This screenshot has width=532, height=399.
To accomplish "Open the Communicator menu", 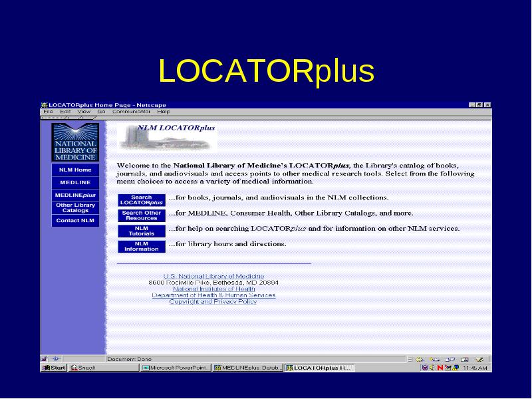I will point(131,112).
